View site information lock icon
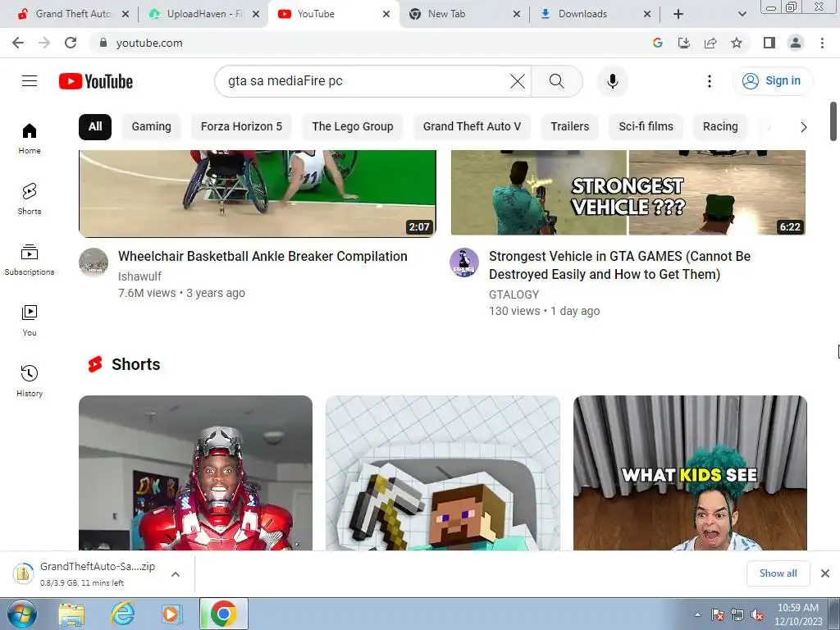This screenshot has width=840, height=630. pyautogui.click(x=103, y=43)
